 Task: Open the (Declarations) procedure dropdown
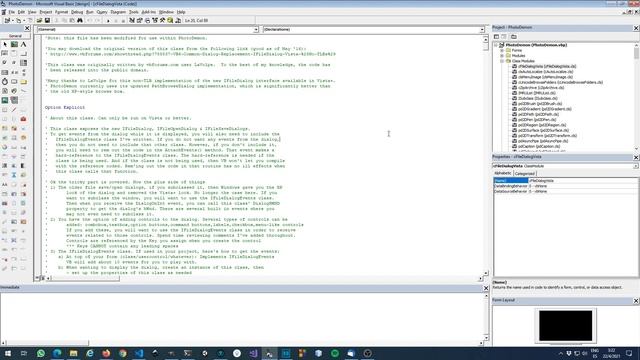[482, 29]
